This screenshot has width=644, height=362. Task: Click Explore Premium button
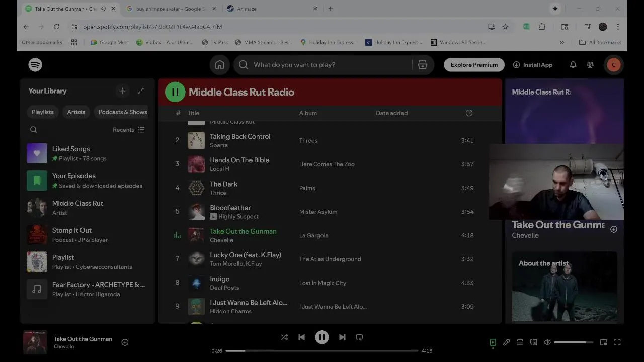(x=474, y=65)
